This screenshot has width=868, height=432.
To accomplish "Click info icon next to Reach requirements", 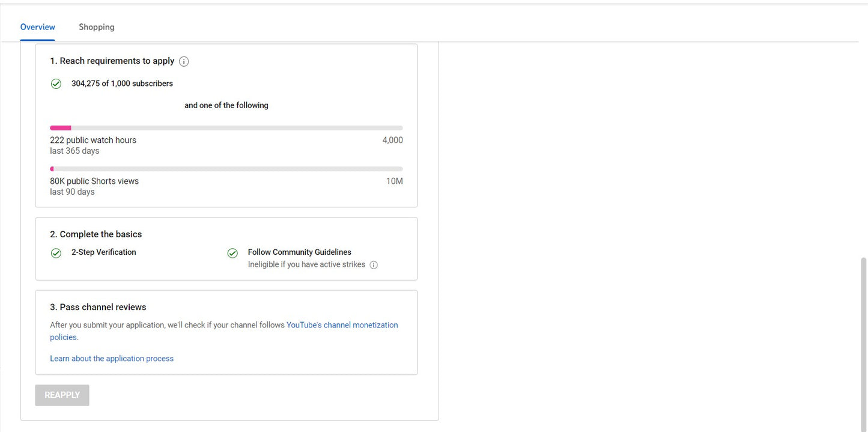I will pyautogui.click(x=184, y=61).
